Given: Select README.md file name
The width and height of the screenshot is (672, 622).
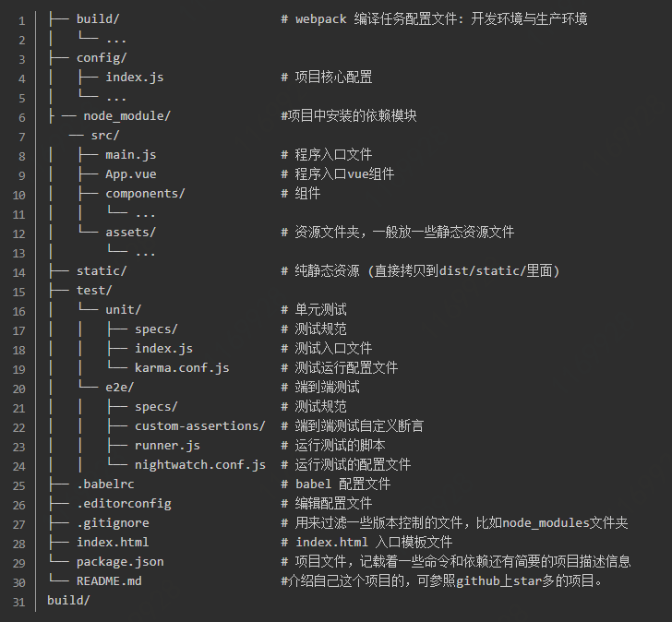Looking at the screenshot, I should (x=109, y=581).
